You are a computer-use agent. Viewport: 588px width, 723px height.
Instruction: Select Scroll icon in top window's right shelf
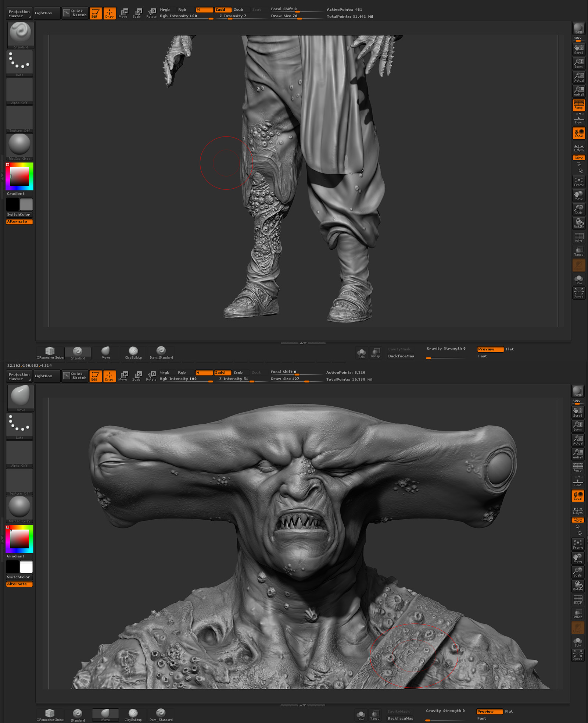coord(579,49)
